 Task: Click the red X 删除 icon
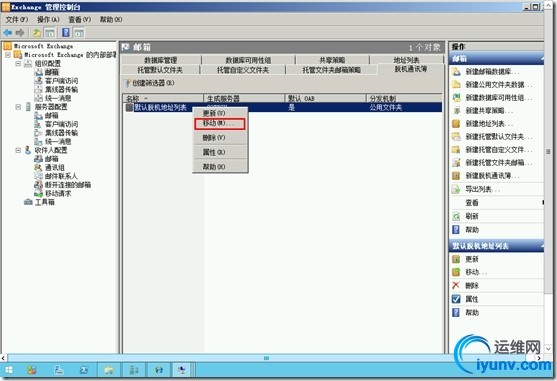tap(456, 285)
